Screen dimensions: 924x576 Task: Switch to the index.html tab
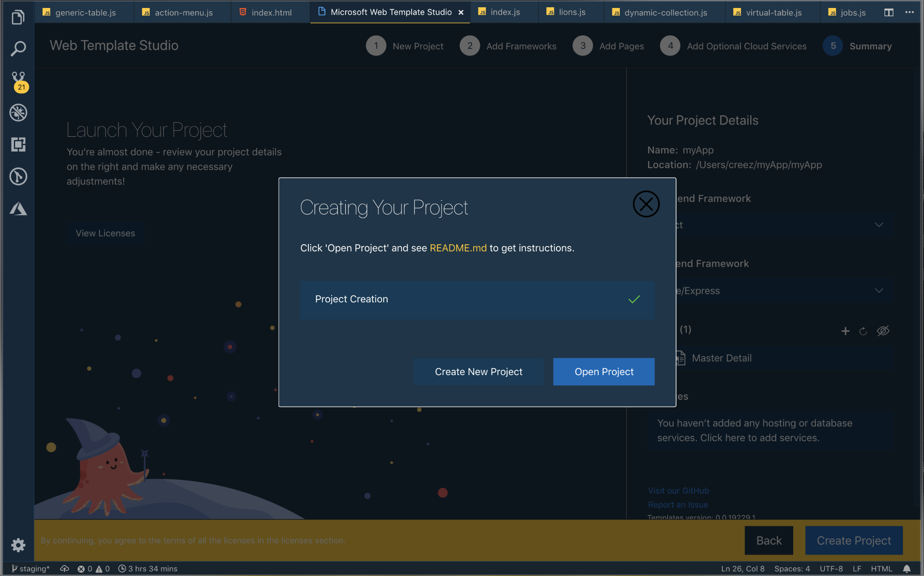(270, 12)
